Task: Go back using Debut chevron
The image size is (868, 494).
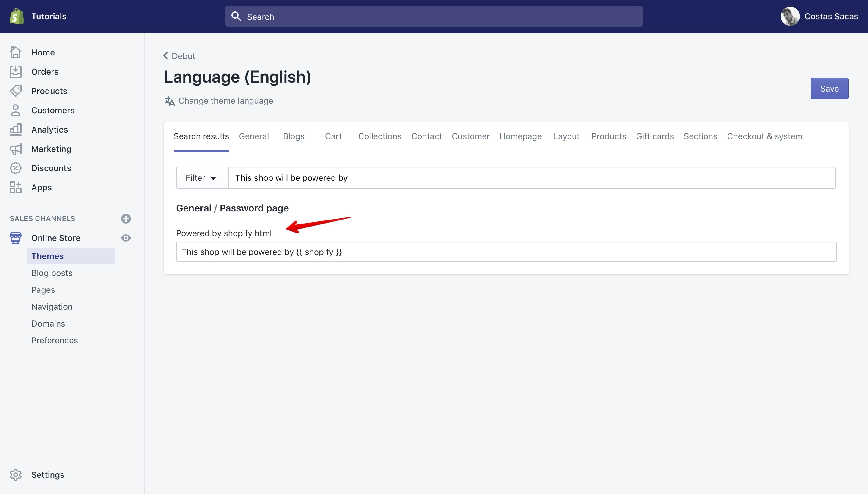Action: 166,55
